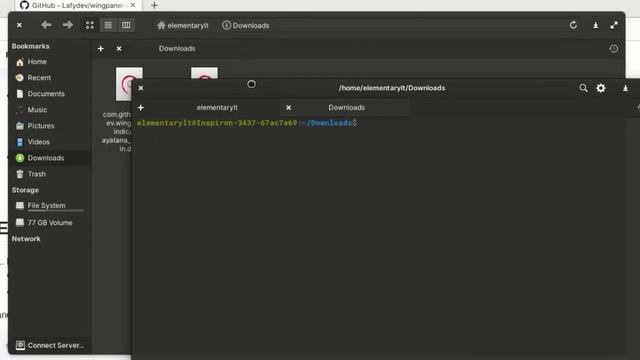This screenshot has width=640, height=360.
Task: Close the Files window
Action: coord(19,25)
